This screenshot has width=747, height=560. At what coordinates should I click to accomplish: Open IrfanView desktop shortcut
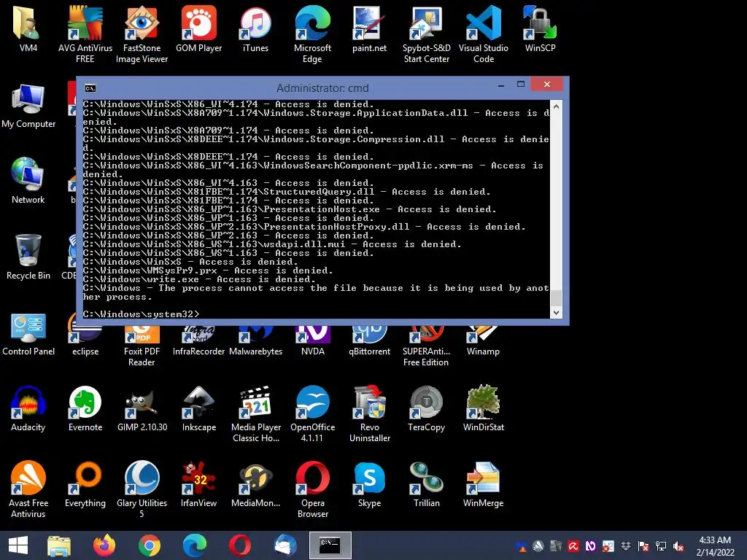[198, 484]
